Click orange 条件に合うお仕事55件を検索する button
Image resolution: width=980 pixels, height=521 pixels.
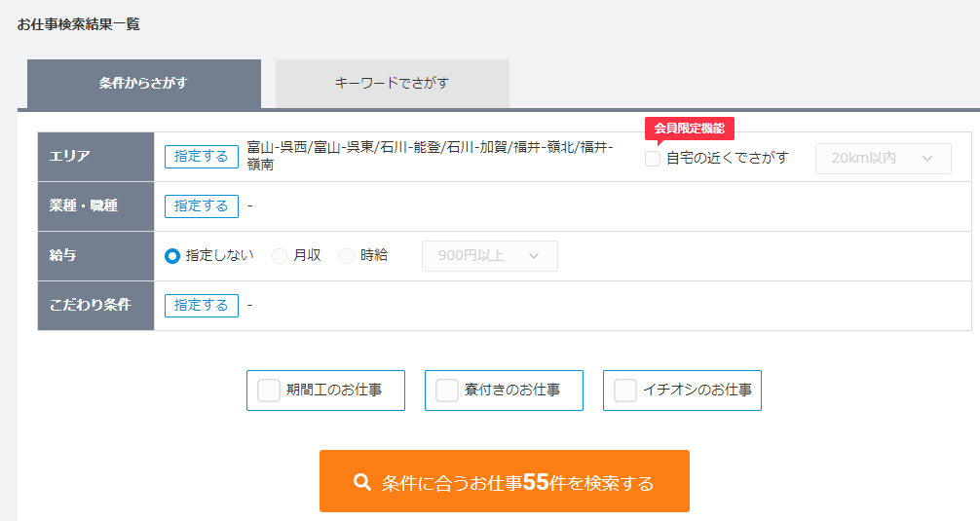[x=505, y=481]
